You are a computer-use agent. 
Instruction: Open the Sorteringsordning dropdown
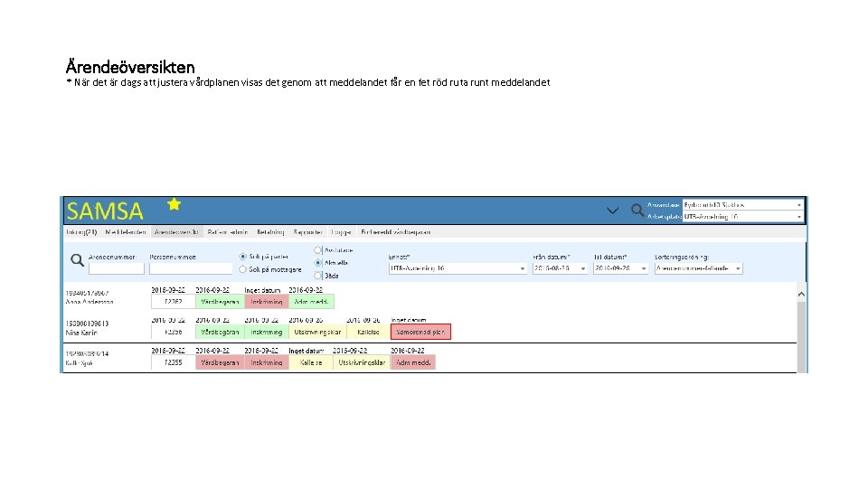click(x=699, y=268)
